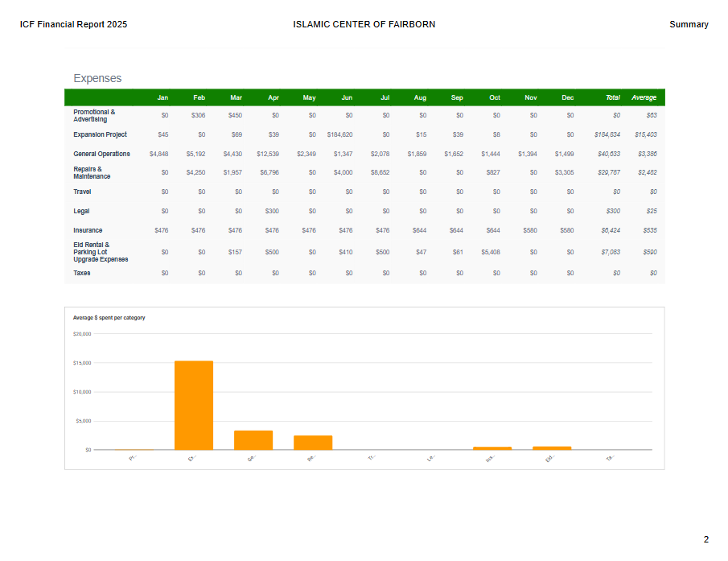Select the $12,539 General Operations April cell
Viewport: 728px width, 561px height.
[267, 154]
